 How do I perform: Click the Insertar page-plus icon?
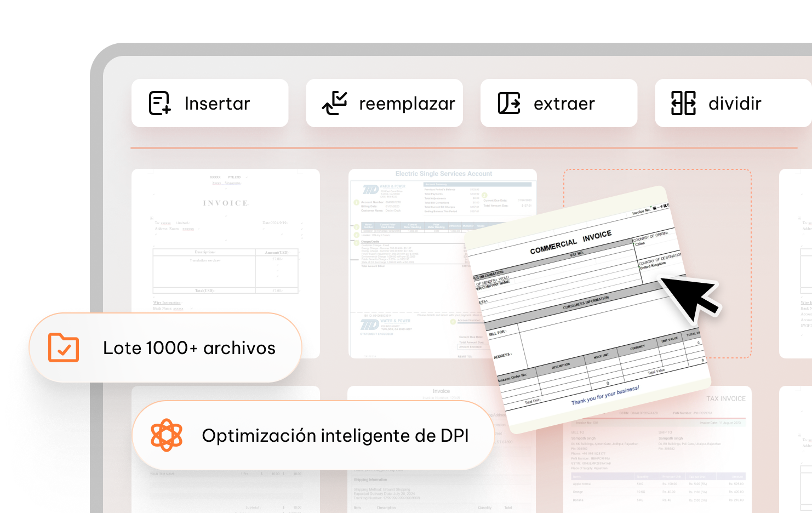point(160,103)
